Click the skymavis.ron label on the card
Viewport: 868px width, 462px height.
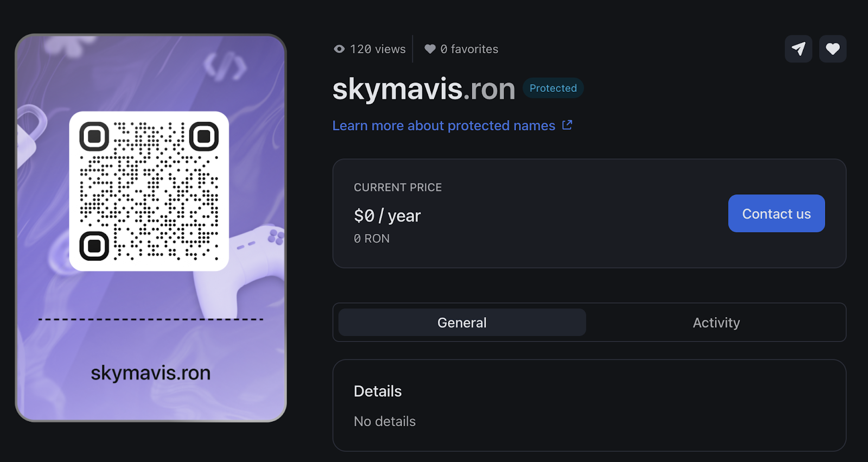(150, 373)
